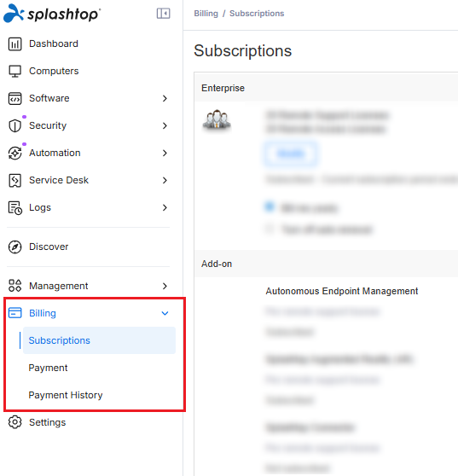Click the Software code window icon
The height and width of the screenshot is (476, 458).
click(x=14, y=99)
